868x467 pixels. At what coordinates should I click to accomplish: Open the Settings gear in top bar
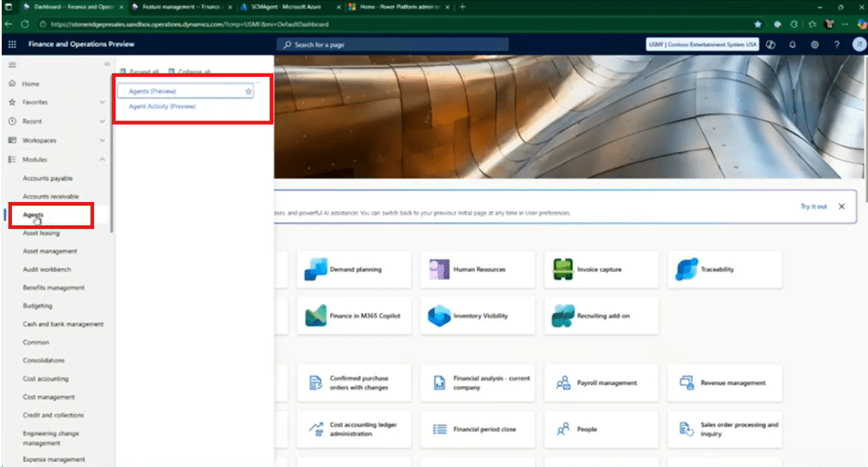[815, 44]
